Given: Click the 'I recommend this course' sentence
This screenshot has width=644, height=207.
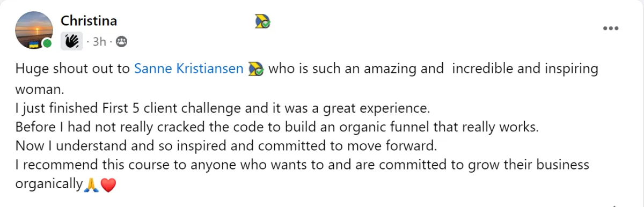Looking at the screenshot, I should click(302, 165).
